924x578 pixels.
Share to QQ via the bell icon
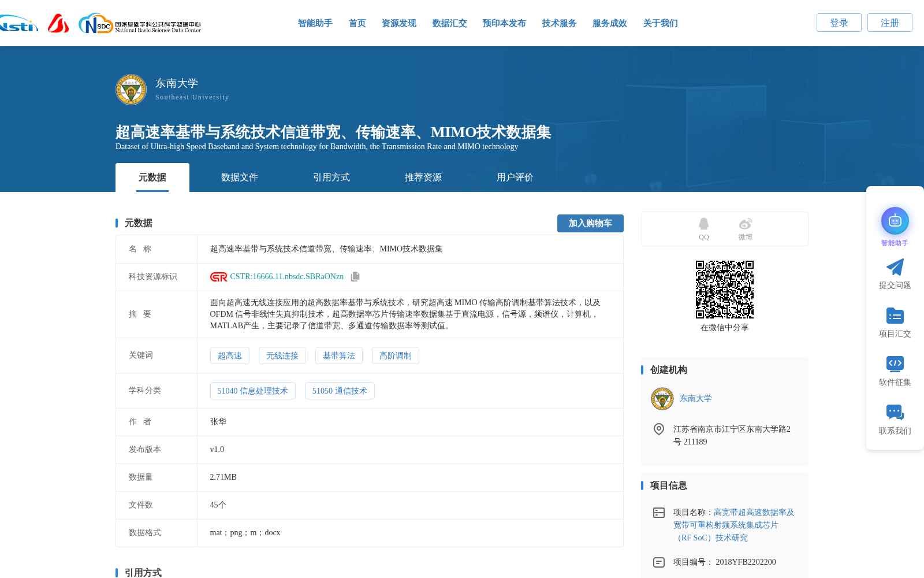(703, 224)
